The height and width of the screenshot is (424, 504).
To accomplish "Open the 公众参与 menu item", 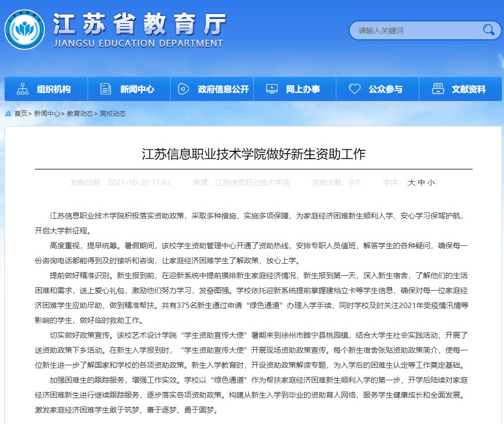I will tap(378, 89).
